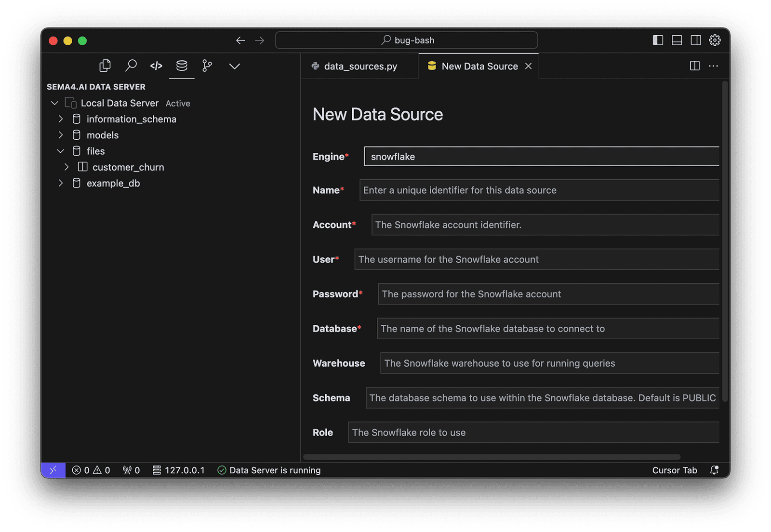Open the Explorer files icon in sidebar
This screenshot has height=532, width=771.
point(105,66)
